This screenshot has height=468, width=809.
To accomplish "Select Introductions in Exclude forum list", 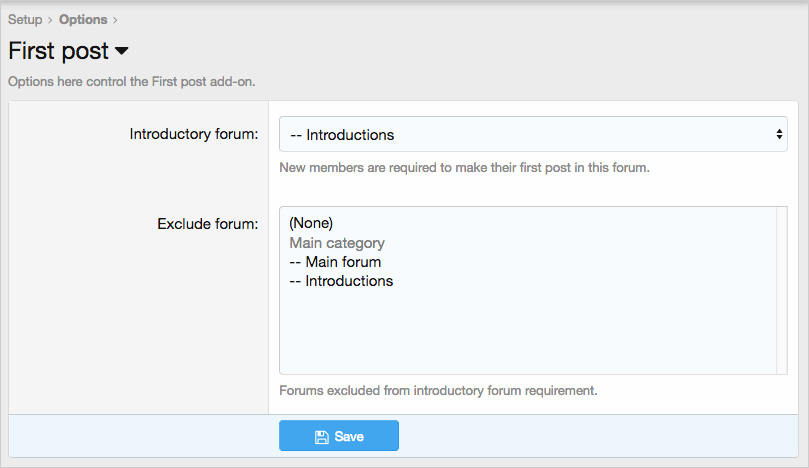I will (x=341, y=281).
